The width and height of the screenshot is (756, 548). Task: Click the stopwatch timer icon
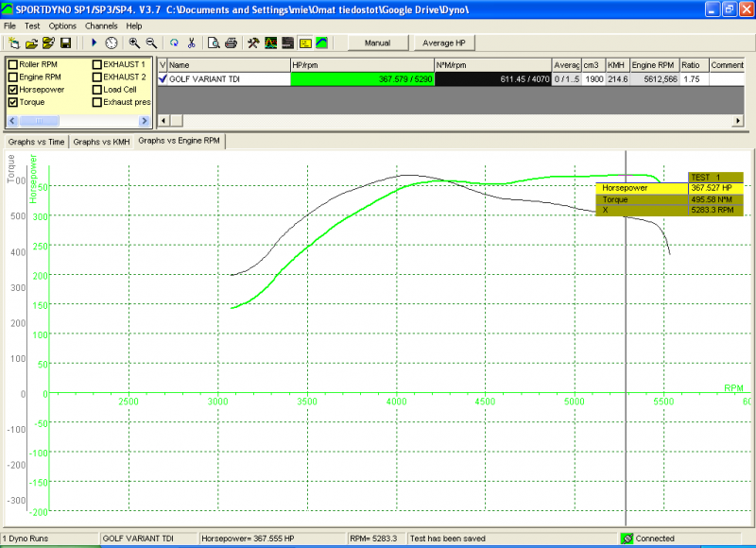click(x=111, y=43)
